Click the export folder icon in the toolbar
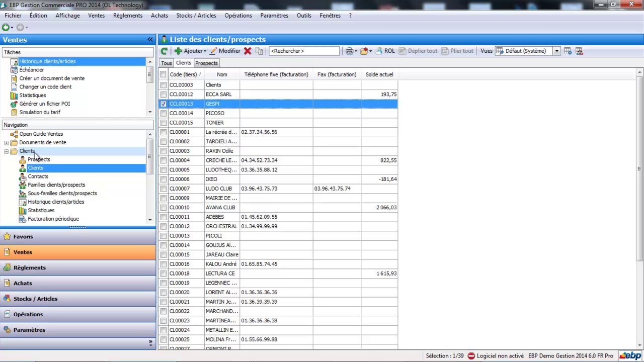 click(364, 51)
